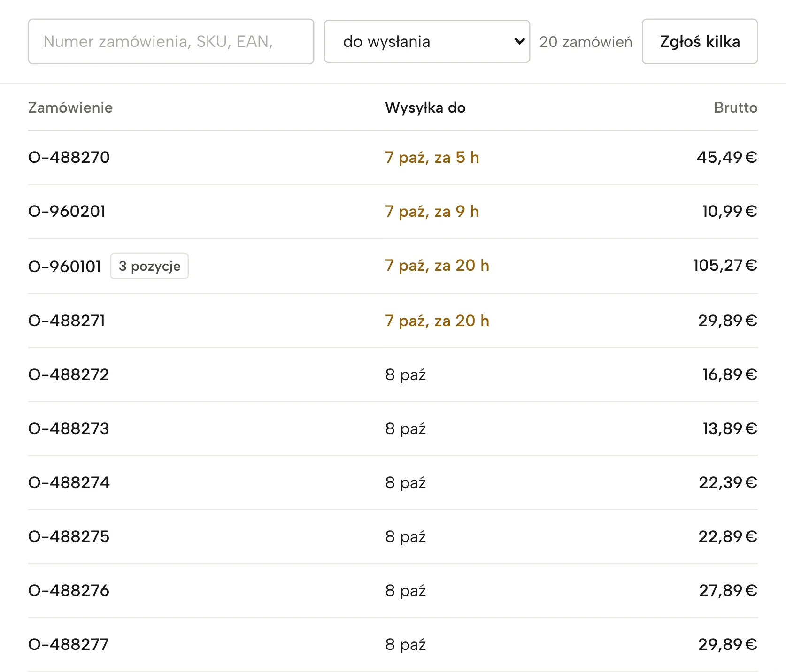
Task: Click the '7 paź, za 5 h' deadline
Action: [x=432, y=157]
